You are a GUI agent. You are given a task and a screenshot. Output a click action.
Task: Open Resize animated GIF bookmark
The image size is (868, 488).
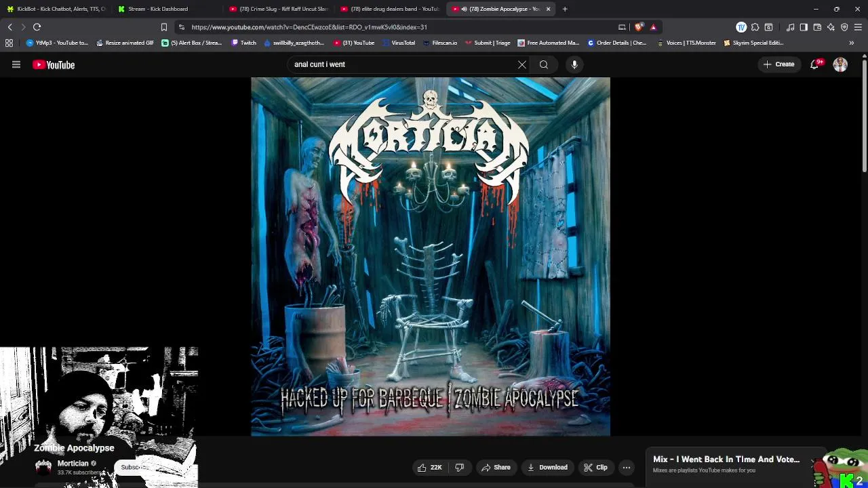(125, 43)
